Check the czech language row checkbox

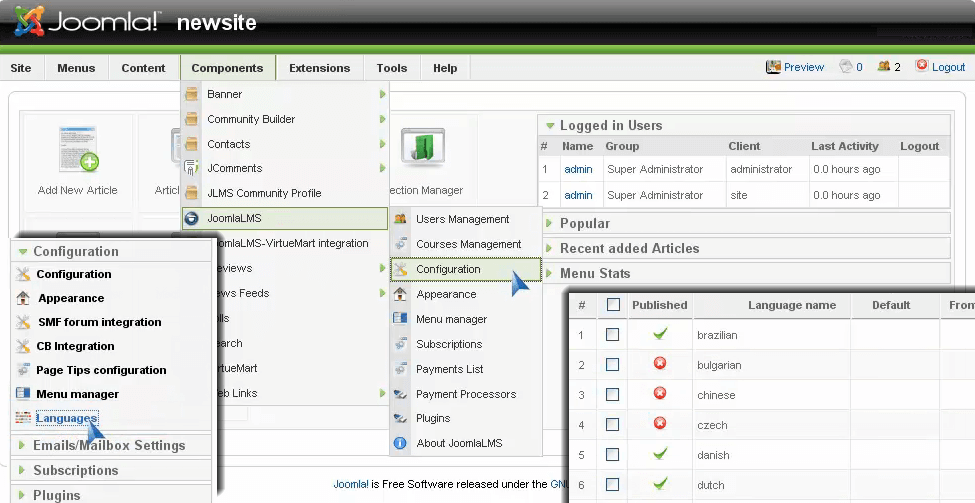(612, 425)
